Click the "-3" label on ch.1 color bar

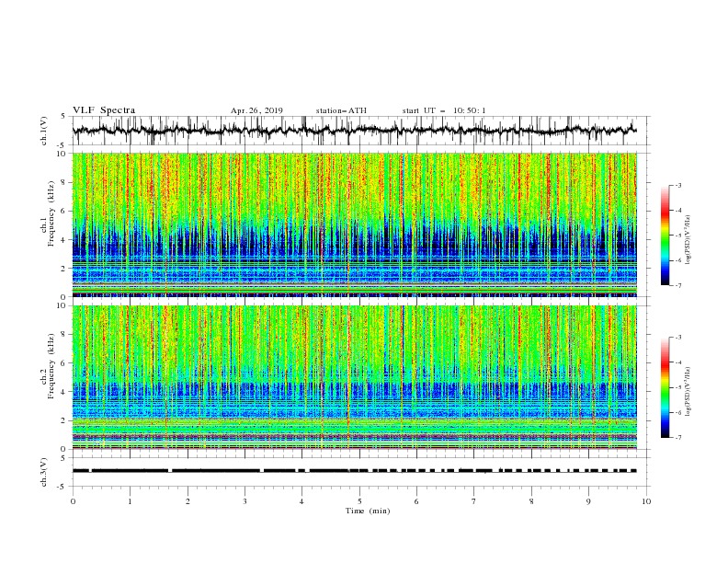[678, 185]
